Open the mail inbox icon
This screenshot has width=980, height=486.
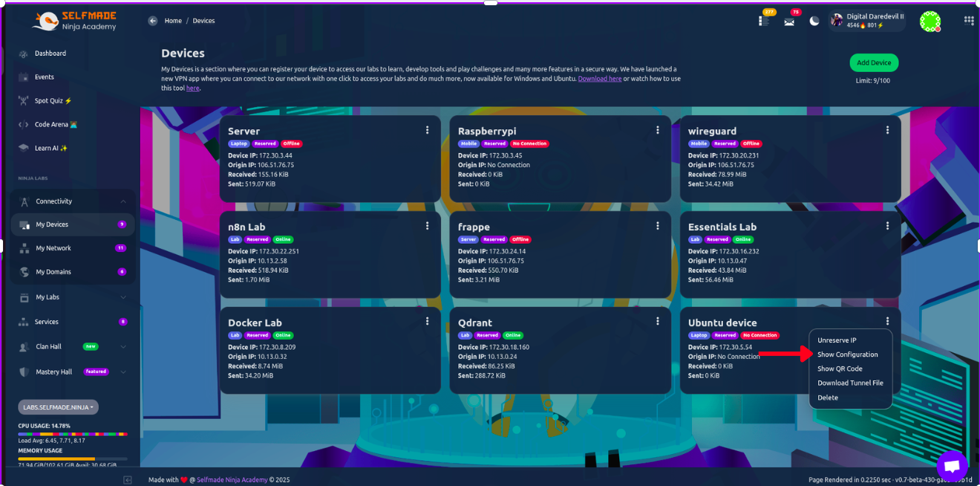tap(788, 22)
